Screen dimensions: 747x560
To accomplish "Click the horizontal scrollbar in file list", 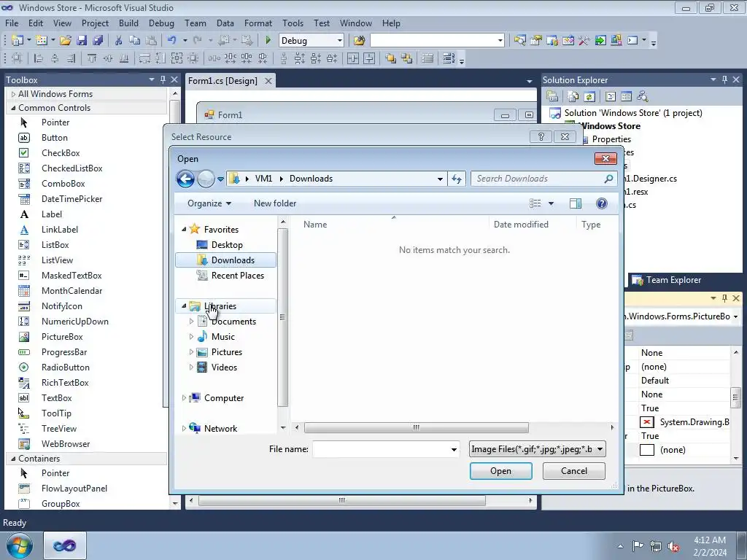I will coord(416,427).
